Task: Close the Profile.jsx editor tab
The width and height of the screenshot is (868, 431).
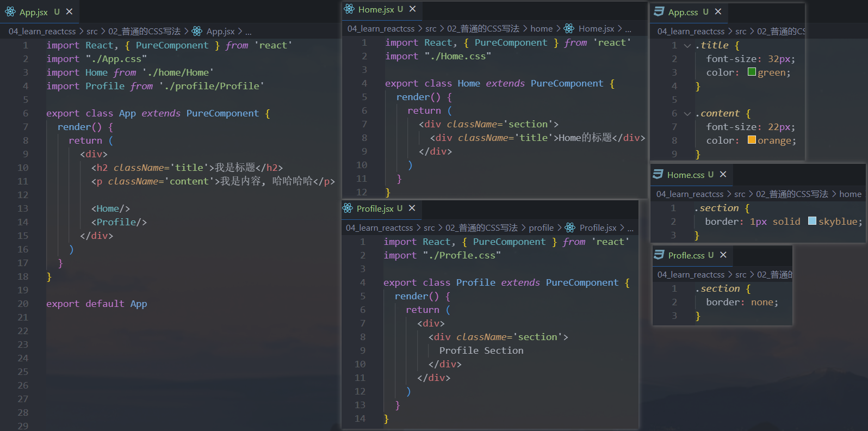Action: click(x=412, y=208)
